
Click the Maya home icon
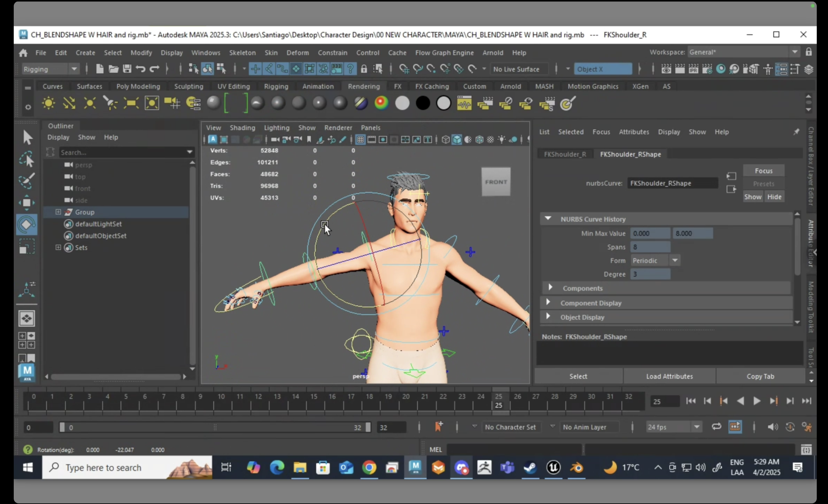(x=23, y=53)
